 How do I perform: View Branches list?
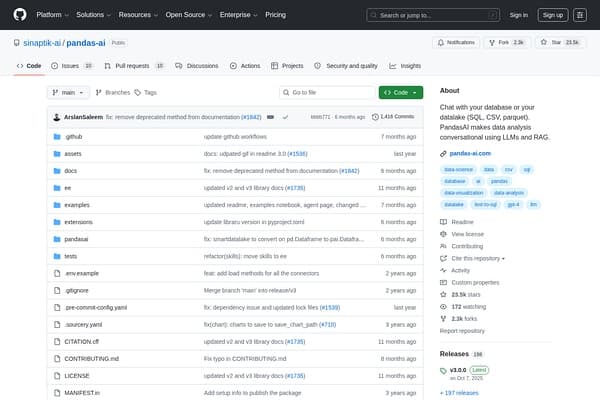click(x=113, y=93)
